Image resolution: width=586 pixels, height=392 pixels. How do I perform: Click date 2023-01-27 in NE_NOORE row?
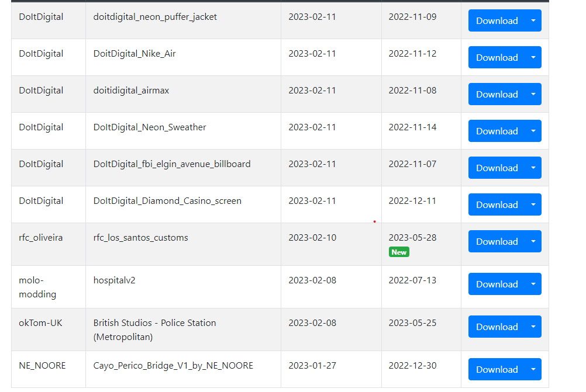click(x=312, y=365)
